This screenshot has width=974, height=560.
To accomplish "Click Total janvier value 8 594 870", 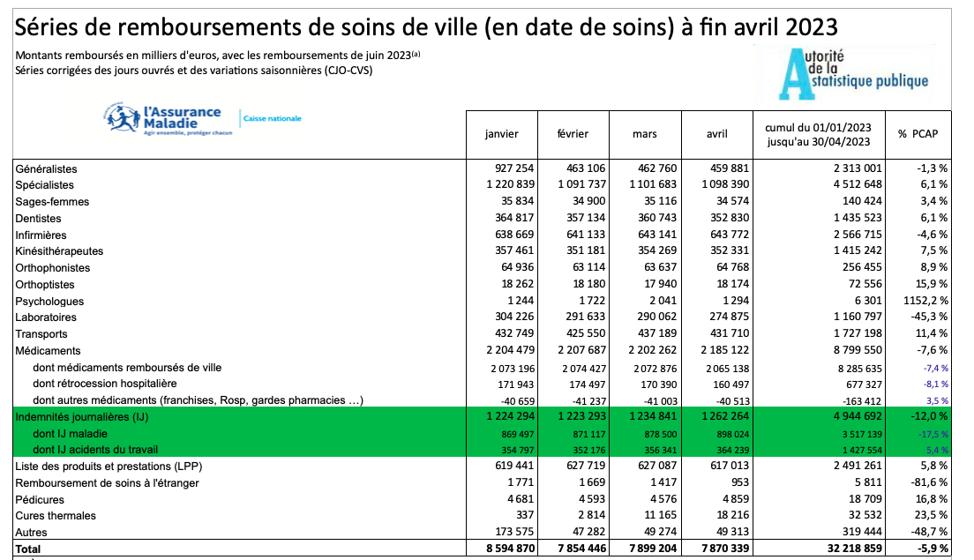I will click(x=508, y=549).
